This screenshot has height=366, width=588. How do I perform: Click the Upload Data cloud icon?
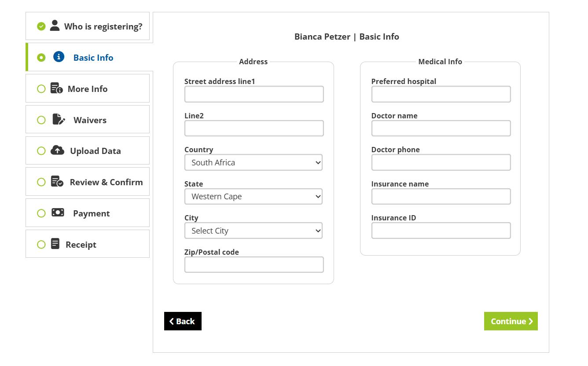pyautogui.click(x=57, y=150)
